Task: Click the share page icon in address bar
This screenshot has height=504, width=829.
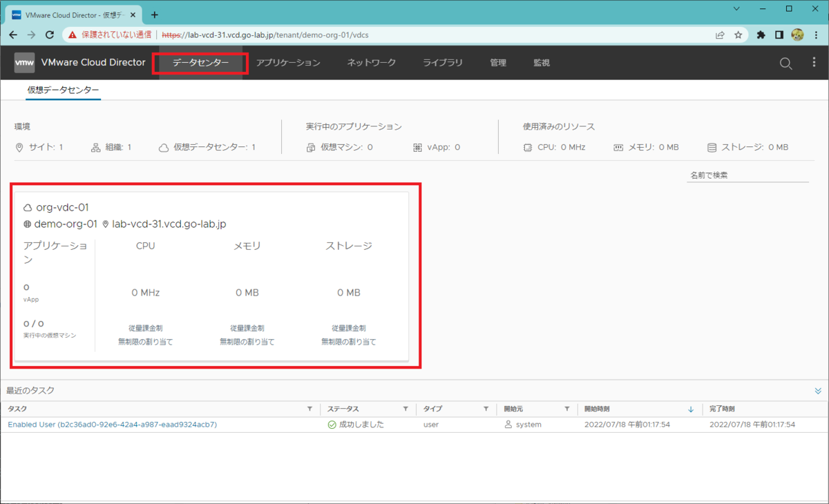Action: [720, 35]
